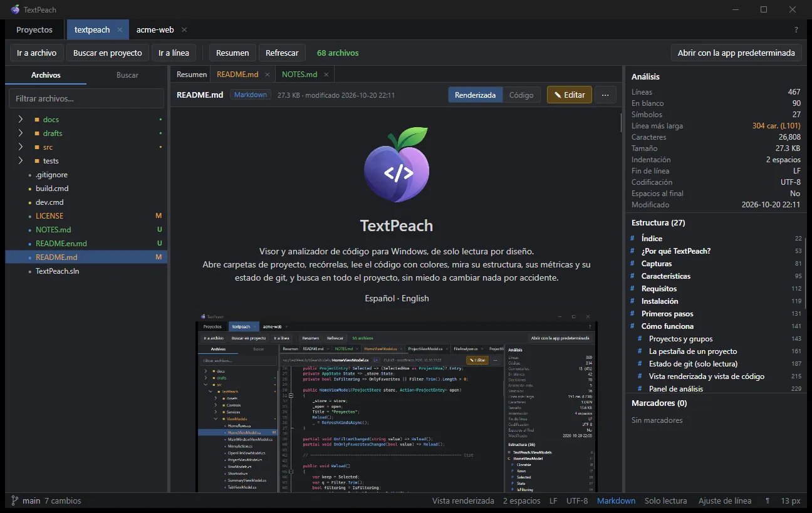Expand the docs folder
The image size is (812, 513).
(21, 119)
